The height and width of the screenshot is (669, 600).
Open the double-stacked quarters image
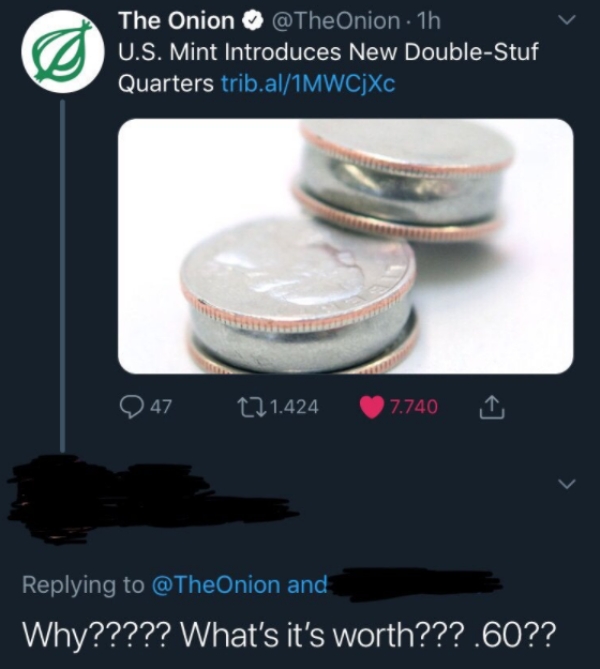click(x=345, y=246)
